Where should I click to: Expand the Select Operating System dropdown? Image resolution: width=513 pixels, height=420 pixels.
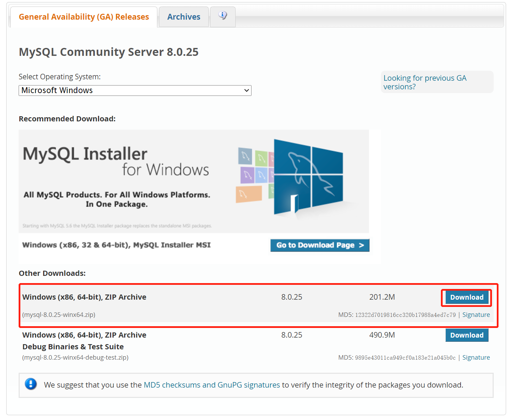135,90
